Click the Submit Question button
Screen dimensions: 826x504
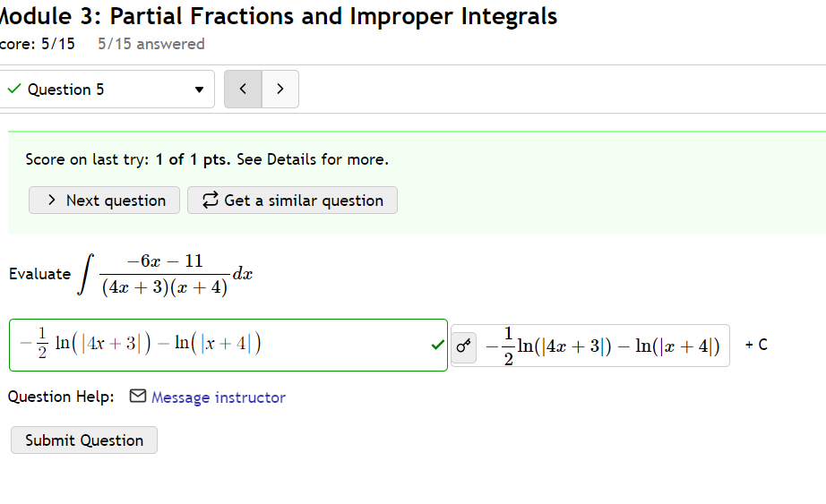(84, 440)
